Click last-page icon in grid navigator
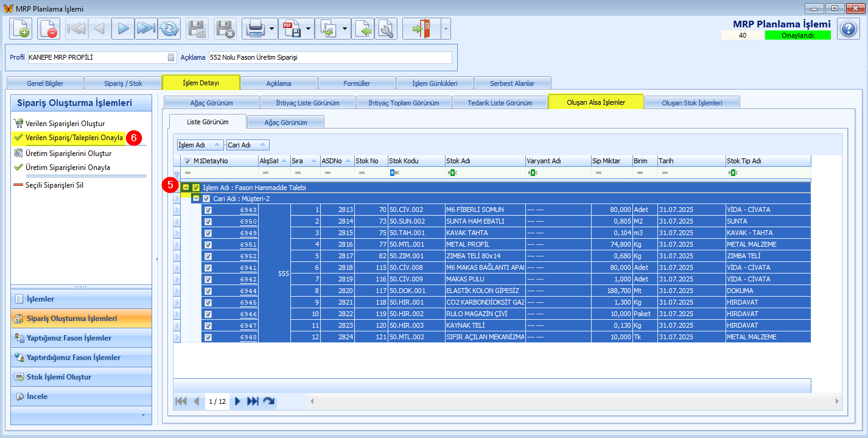This screenshot has width=868, height=438. (x=253, y=401)
